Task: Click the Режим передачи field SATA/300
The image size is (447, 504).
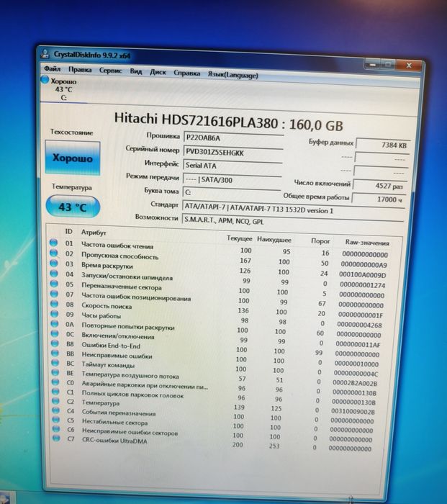Action: click(x=232, y=180)
